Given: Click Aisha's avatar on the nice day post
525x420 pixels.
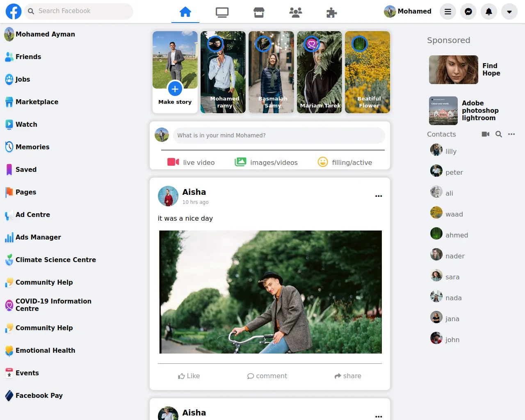Looking at the screenshot, I should click(x=168, y=196).
